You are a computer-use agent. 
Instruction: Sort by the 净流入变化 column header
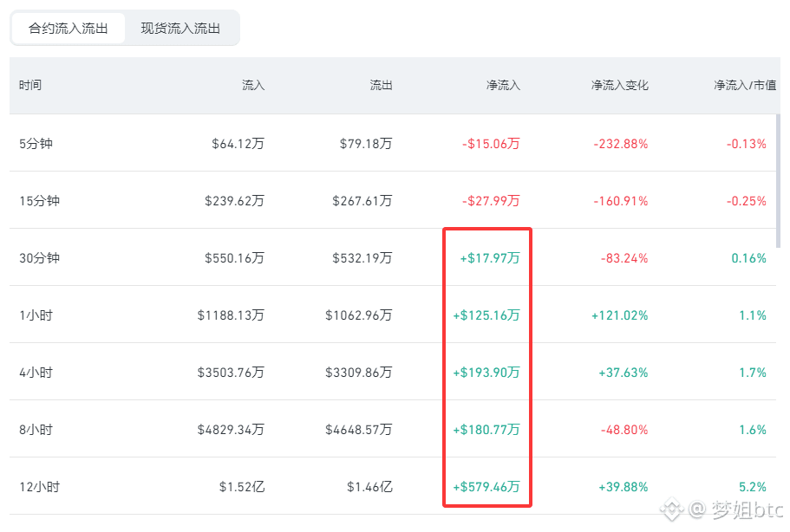620,85
